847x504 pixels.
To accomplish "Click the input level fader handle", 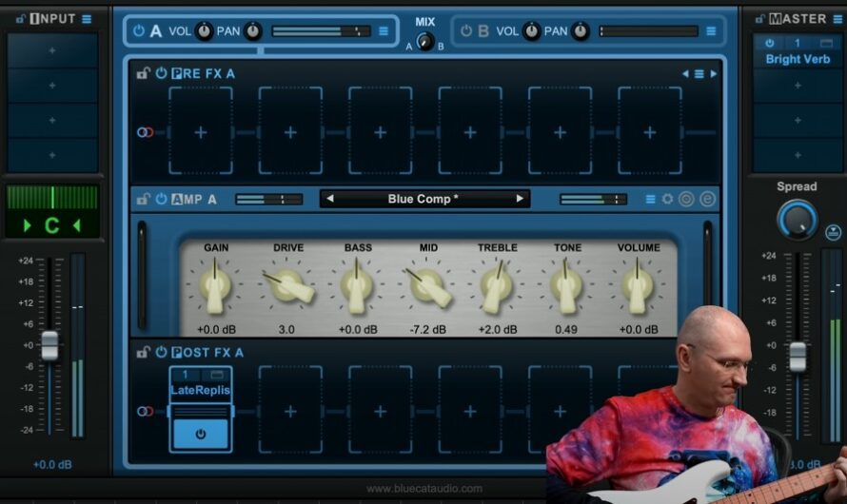I will pos(49,345).
